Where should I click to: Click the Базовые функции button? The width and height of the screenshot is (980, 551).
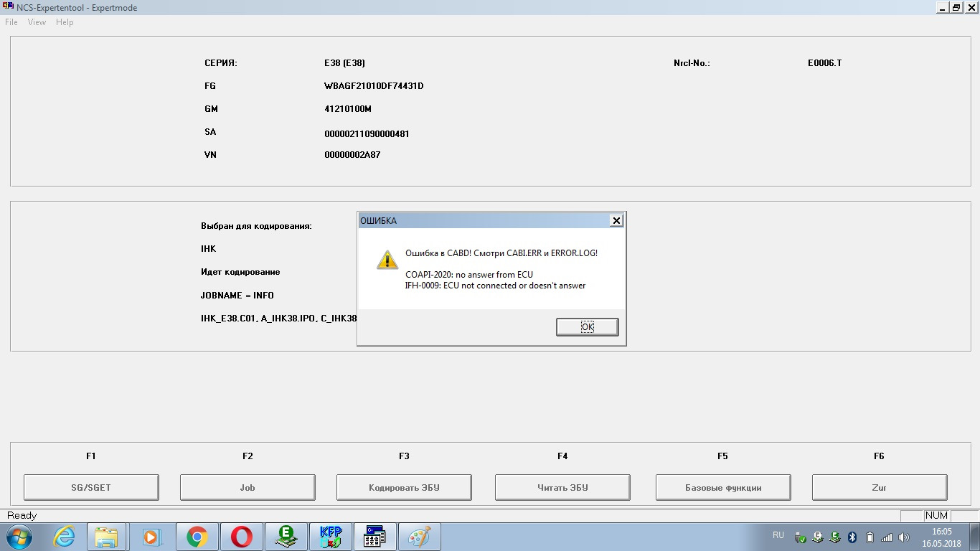click(x=723, y=487)
